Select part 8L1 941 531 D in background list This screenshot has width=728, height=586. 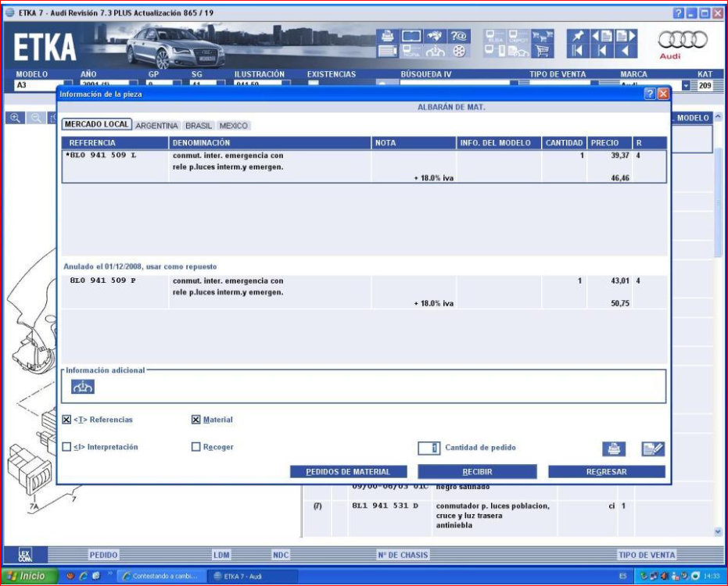pos(385,506)
